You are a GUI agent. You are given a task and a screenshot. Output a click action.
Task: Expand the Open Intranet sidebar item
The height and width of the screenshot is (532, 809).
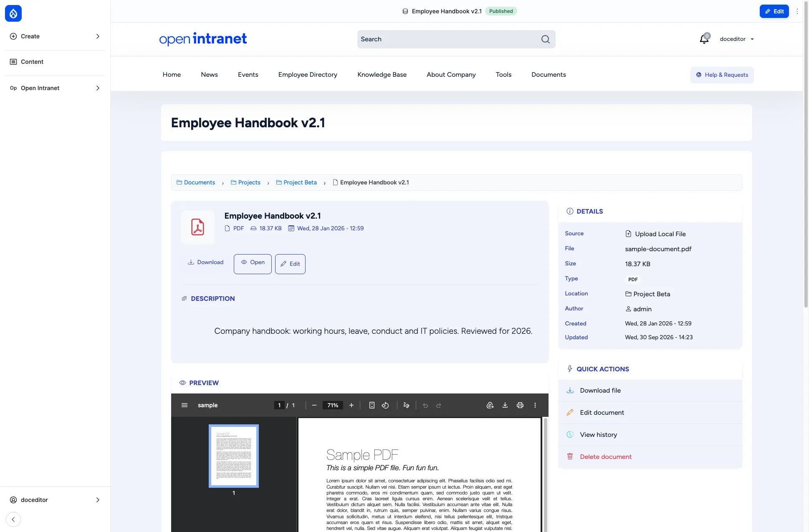pyautogui.click(x=55, y=88)
